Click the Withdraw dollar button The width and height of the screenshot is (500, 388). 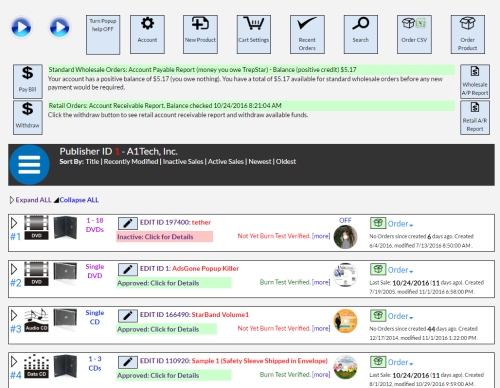[28, 118]
